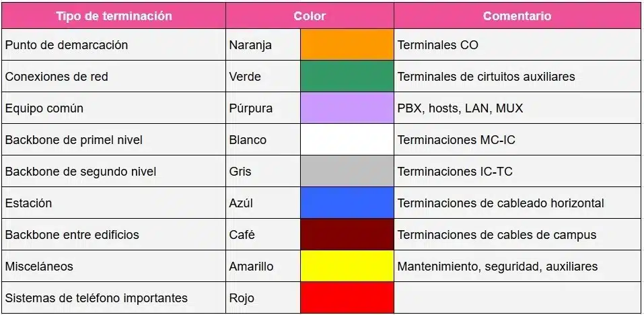Pick the purple color swatch
Viewport: 644px width, 315px height.
point(347,108)
